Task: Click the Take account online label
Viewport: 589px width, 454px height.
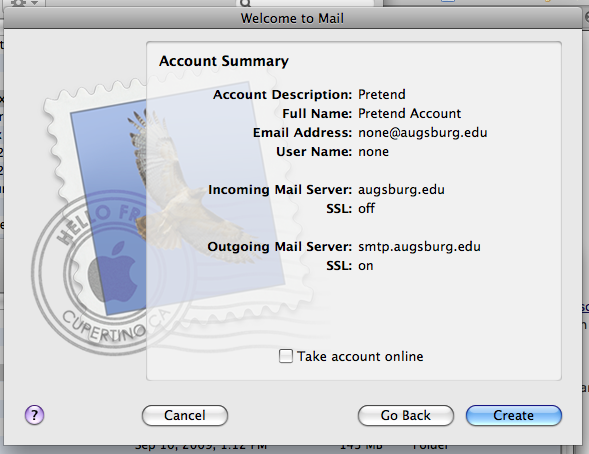Action: point(360,356)
